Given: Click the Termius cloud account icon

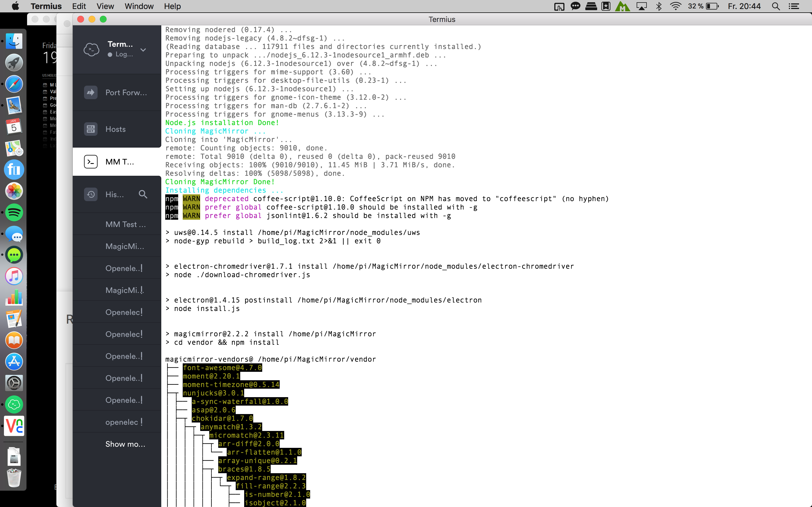Looking at the screenshot, I should click(x=91, y=49).
